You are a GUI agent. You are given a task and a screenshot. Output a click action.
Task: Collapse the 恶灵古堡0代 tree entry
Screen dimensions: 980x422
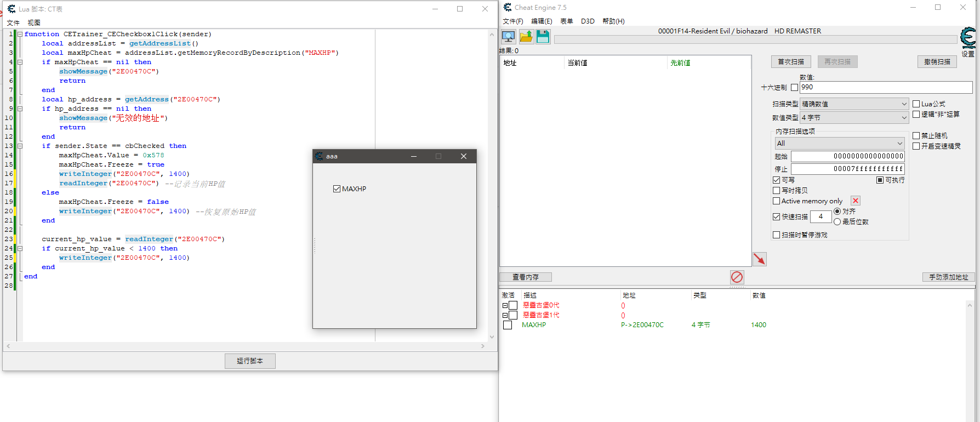point(505,306)
